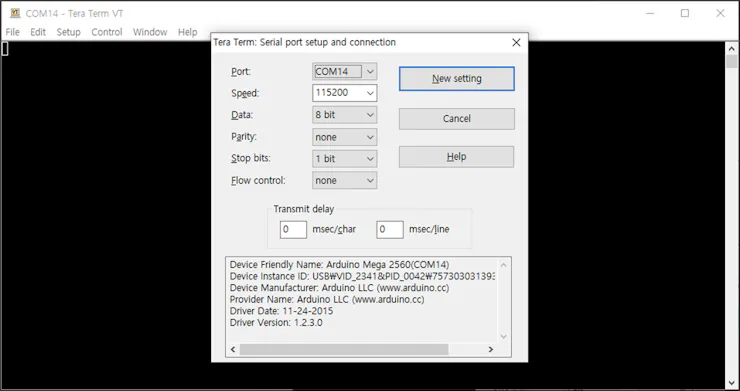The width and height of the screenshot is (740, 391).
Task: Click the device info horizontal scrollbar thumb
Action: tap(344, 349)
